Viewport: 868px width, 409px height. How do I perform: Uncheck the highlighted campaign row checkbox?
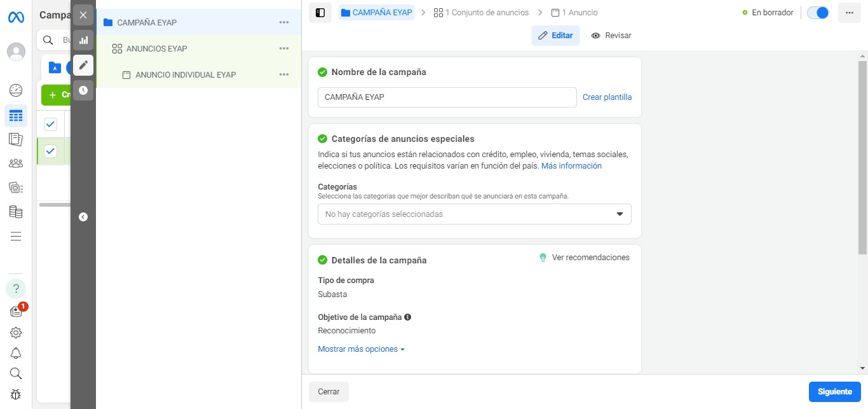click(51, 151)
